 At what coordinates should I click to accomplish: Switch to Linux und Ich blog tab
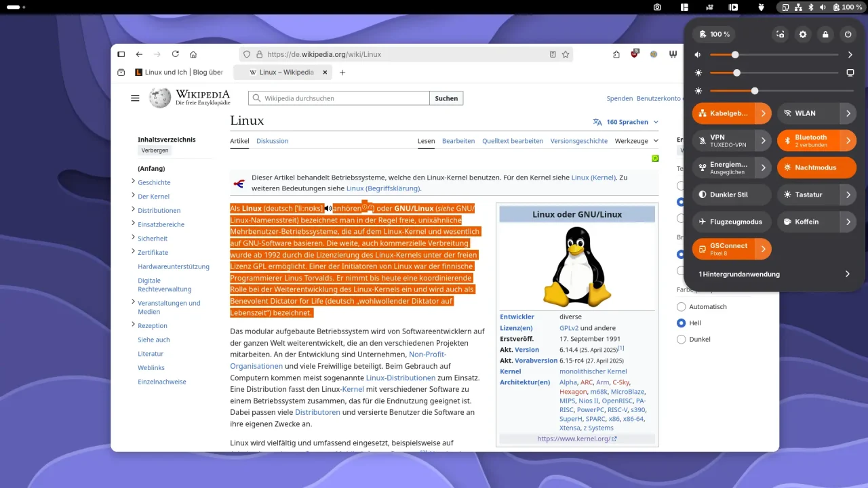pyautogui.click(x=179, y=73)
